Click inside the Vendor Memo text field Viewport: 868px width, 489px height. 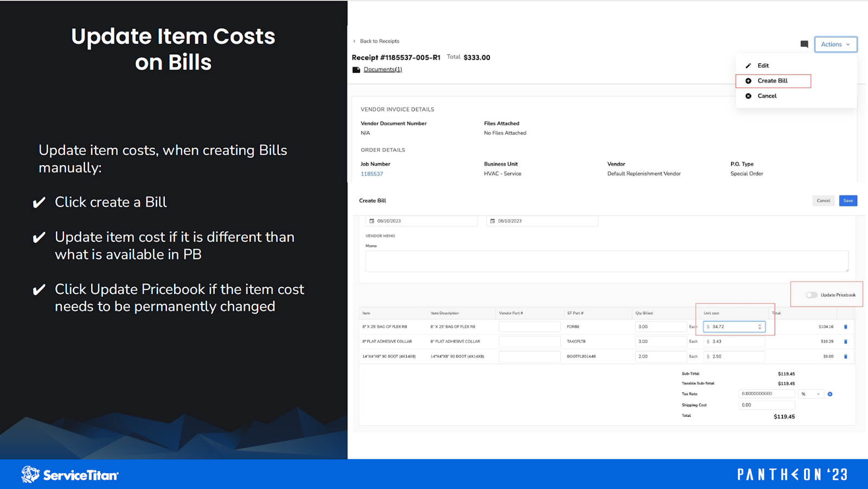(x=607, y=261)
